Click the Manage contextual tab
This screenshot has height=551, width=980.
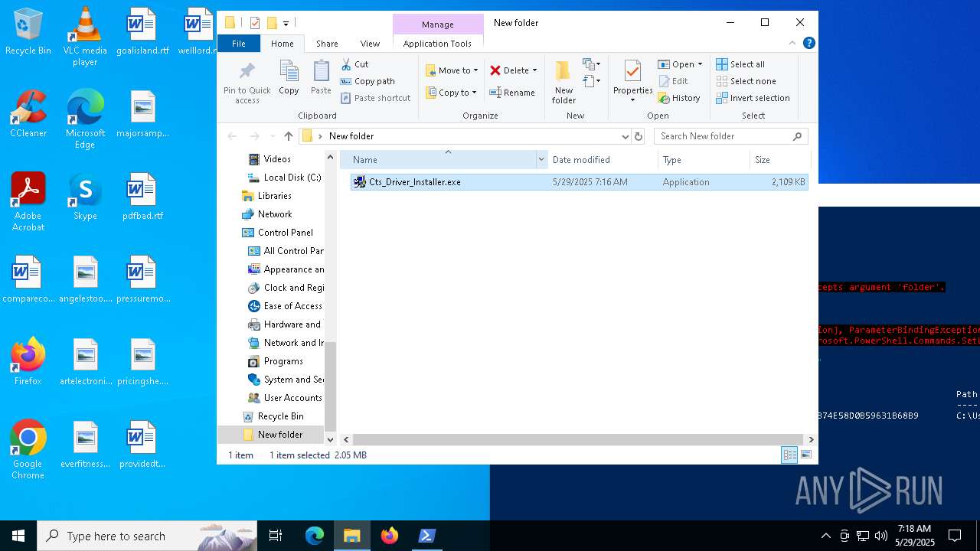point(438,24)
